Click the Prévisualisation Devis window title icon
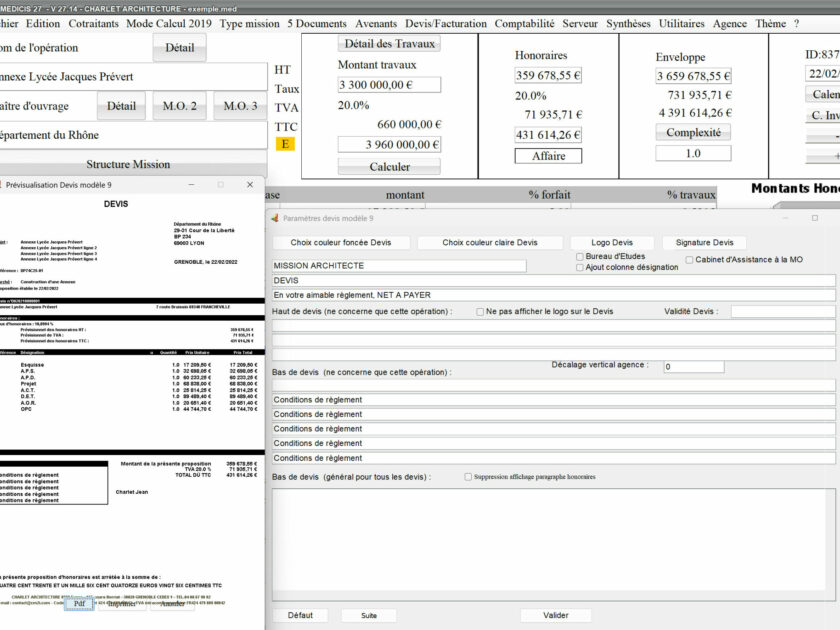This screenshot has height=630, width=840. [0, 185]
